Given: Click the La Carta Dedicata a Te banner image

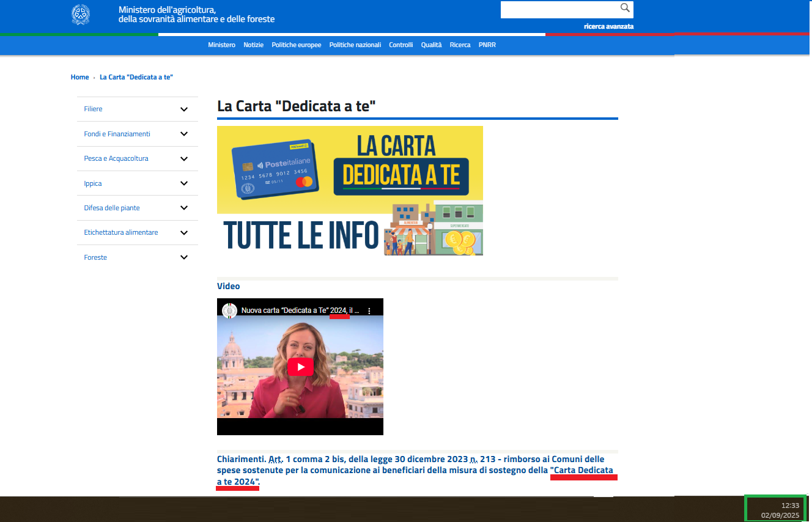Looking at the screenshot, I should [350, 191].
